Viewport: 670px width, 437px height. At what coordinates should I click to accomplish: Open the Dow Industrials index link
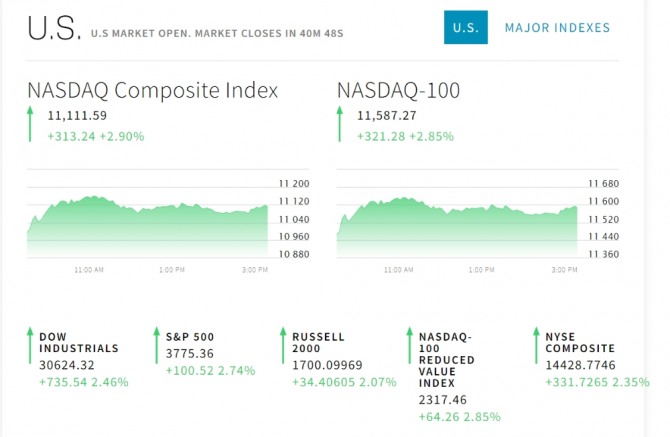(x=79, y=343)
